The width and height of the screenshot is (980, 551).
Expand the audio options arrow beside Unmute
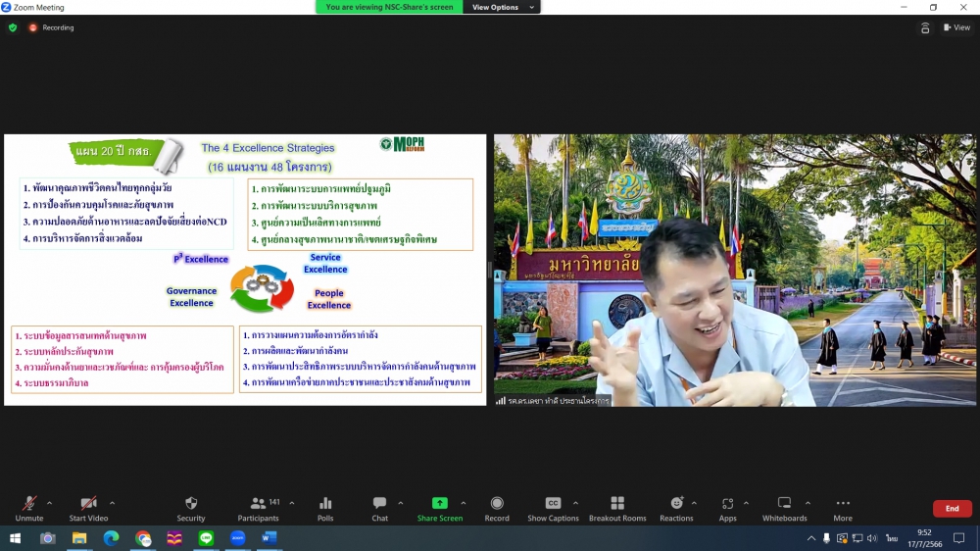click(x=50, y=503)
